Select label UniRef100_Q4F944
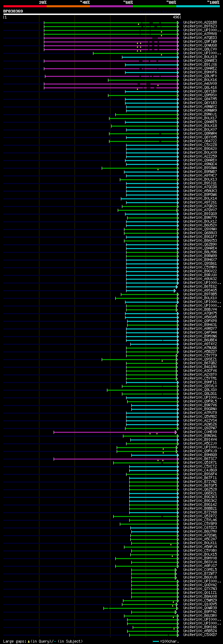 pos(200,333)
